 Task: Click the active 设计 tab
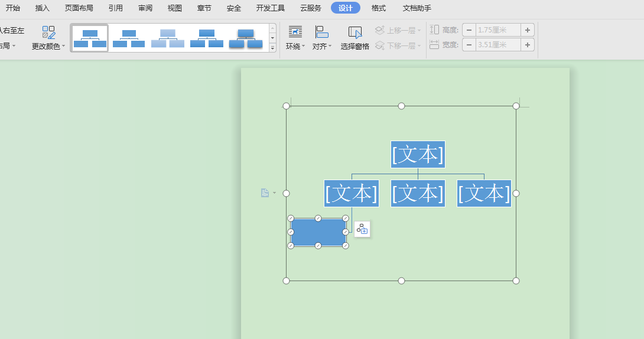(346, 8)
